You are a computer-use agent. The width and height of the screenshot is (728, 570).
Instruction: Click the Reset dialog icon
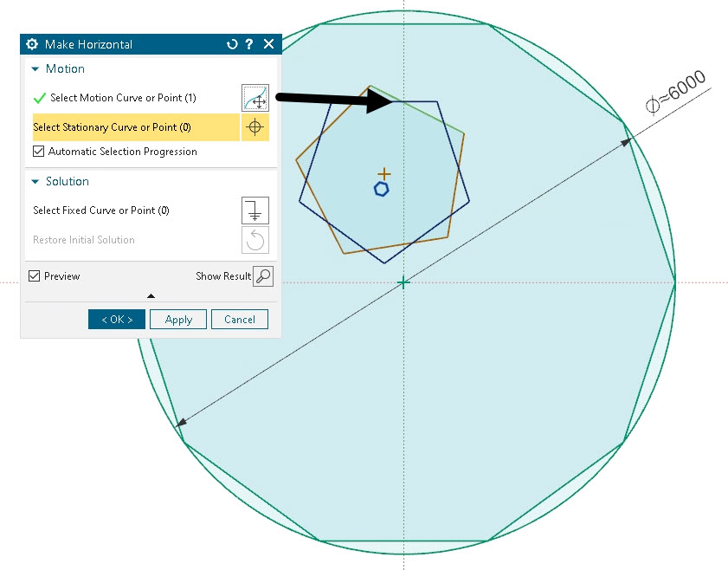(231, 44)
